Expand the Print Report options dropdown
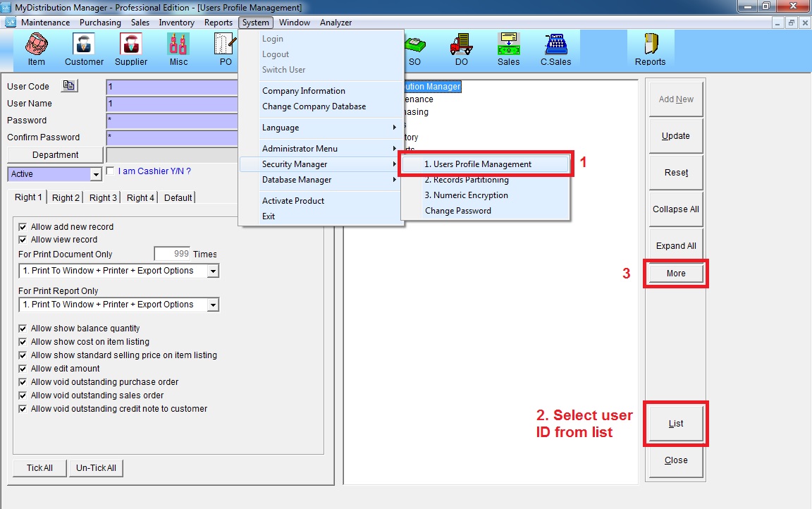This screenshot has width=812, height=509. click(213, 305)
